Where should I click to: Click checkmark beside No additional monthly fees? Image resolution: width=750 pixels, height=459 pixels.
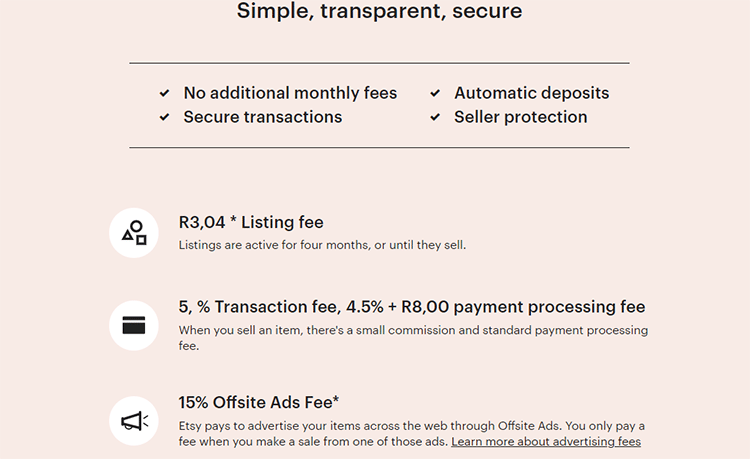click(x=164, y=93)
